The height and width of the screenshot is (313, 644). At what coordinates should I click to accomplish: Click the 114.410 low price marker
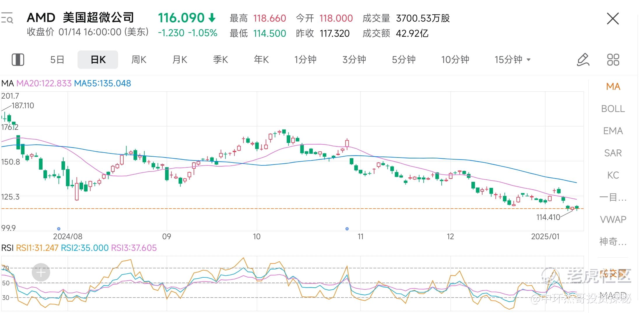548,217
